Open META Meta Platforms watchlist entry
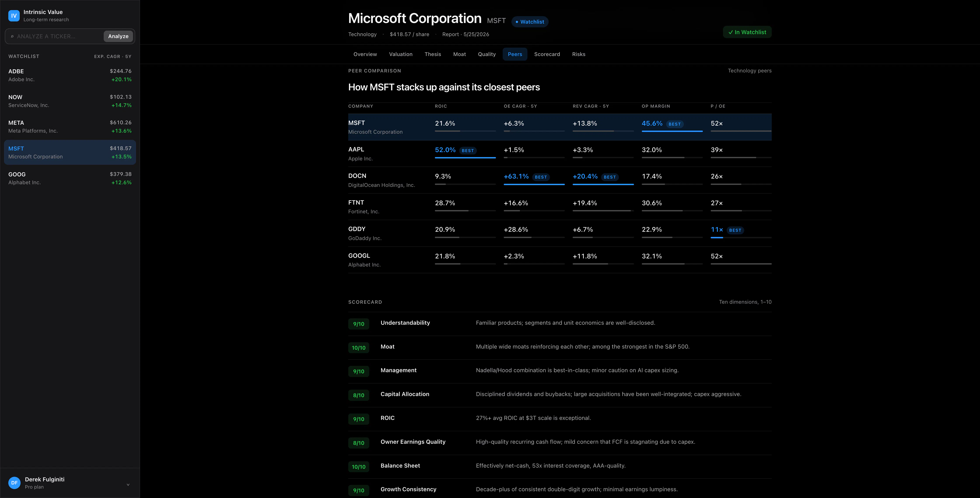 [x=70, y=127]
